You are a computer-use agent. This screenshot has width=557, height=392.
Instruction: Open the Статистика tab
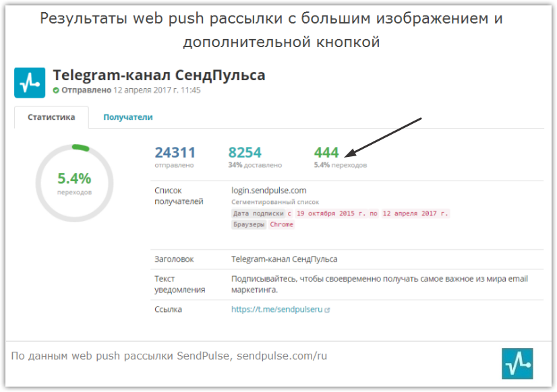pos(51,117)
